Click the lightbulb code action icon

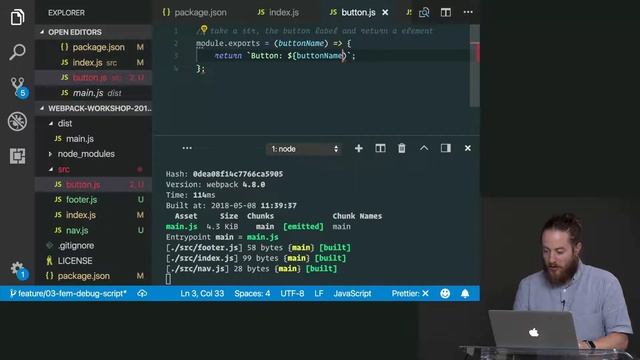pos(204,29)
